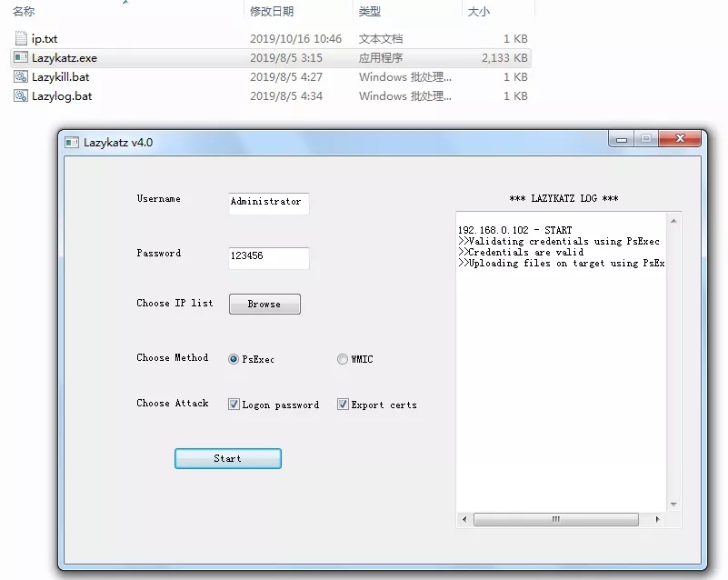Uncheck the Export certs checkbox

(343, 405)
